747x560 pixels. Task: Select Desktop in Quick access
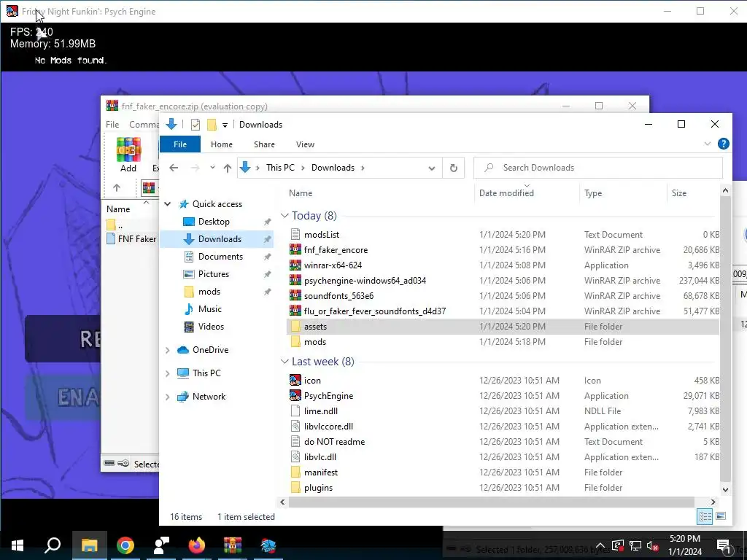click(214, 222)
